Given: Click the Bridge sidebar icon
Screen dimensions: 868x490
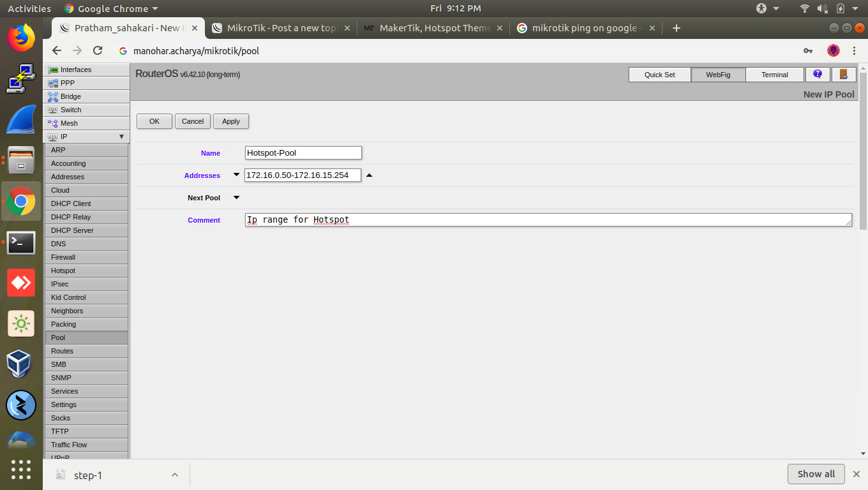Looking at the screenshot, I should click(54, 96).
